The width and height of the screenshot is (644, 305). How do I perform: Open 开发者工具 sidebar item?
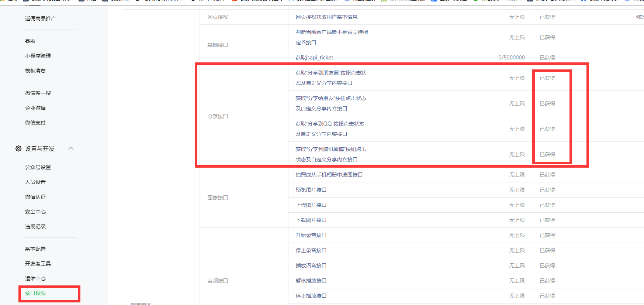tap(38, 264)
